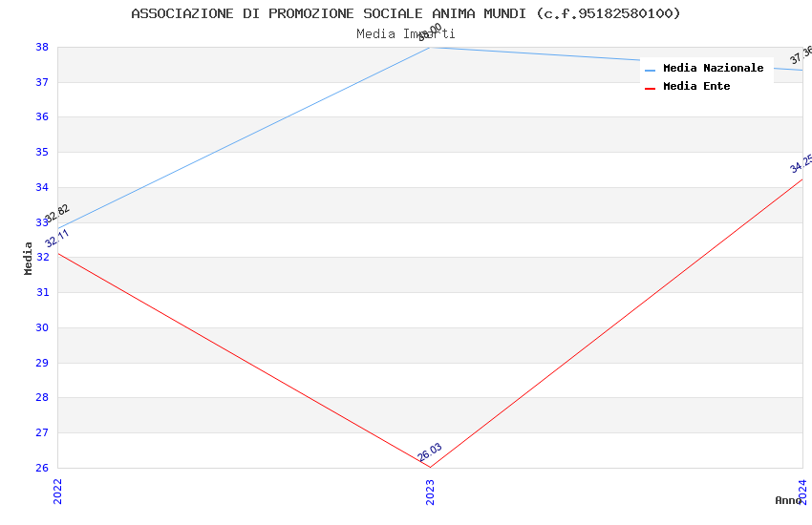Click the y-axis value 27

click(42, 432)
